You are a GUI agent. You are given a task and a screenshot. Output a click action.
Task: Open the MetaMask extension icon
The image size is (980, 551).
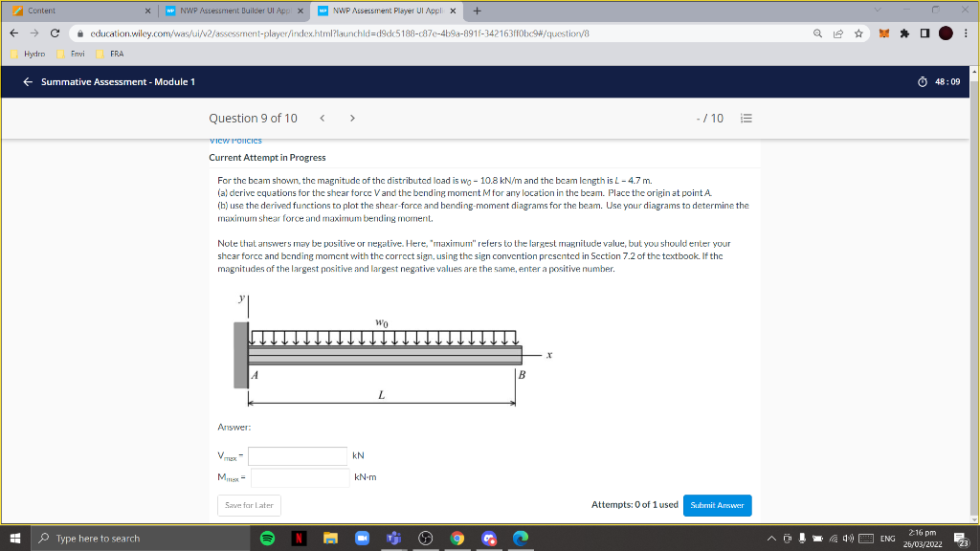point(882,31)
